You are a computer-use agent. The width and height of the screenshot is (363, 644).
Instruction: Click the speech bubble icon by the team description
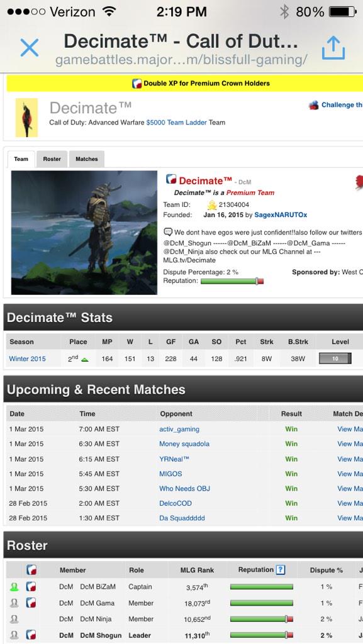[168, 231]
